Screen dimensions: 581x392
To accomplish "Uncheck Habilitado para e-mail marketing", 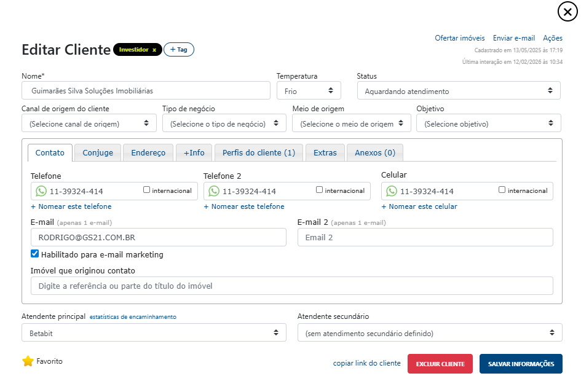I will click(x=35, y=254).
